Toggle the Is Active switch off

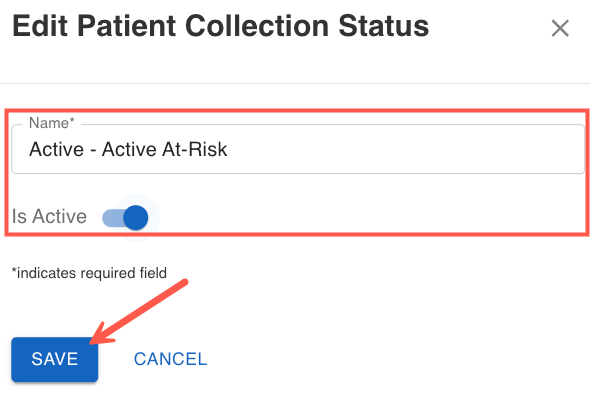click(125, 218)
